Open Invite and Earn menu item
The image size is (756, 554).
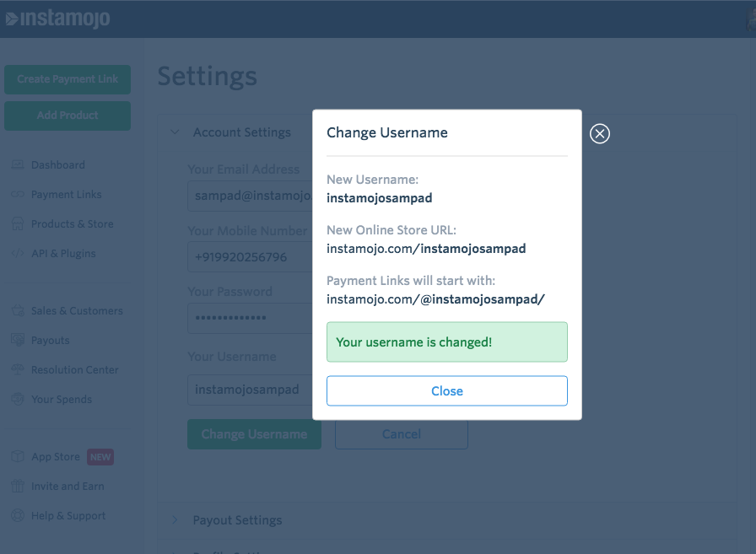pyautogui.click(x=67, y=487)
